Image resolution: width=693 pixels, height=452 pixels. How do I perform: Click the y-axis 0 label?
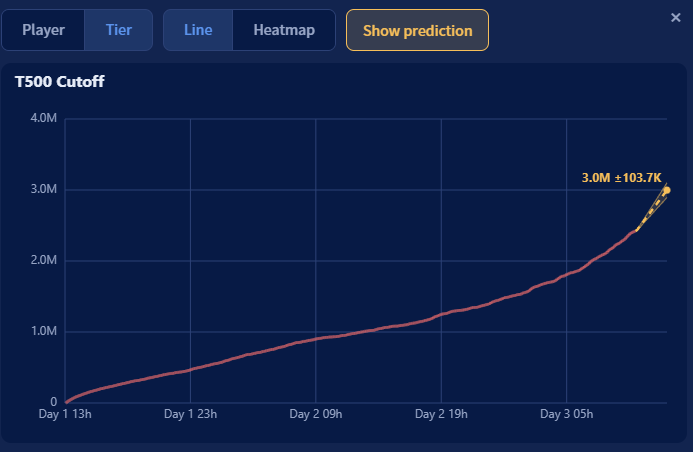[53, 402]
